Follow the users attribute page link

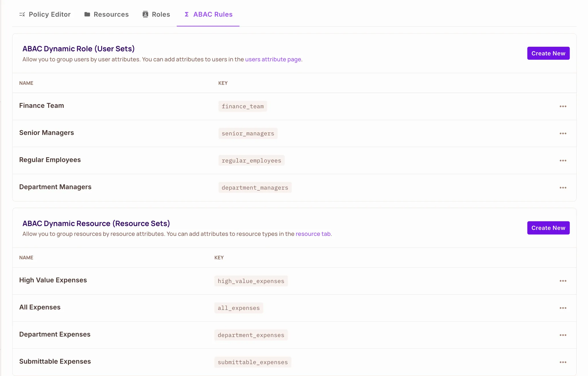pyautogui.click(x=273, y=59)
